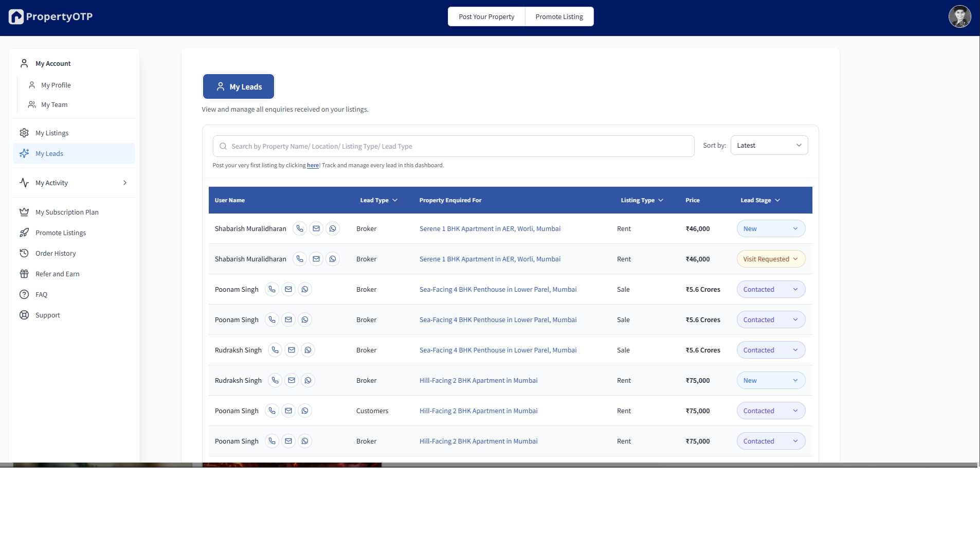Click the phone icon for first Shabarish Muralidharan row
The height and width of the screenshot is (549, 980).
300,228
